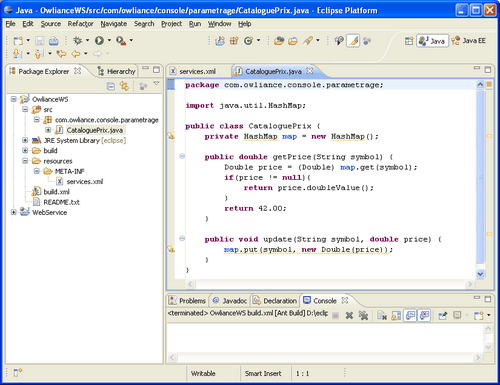Click the editor horizontal scrollbar track
Screen dimensions: 500x385
(x=330, y=284)
